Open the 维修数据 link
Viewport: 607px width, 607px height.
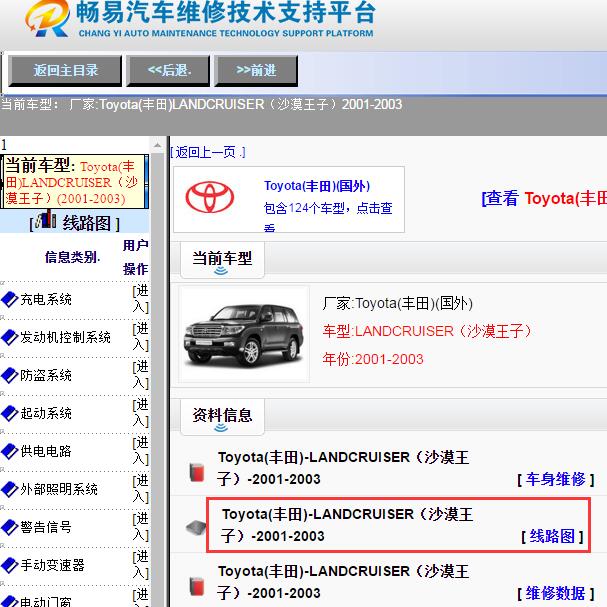click(555, 593)
